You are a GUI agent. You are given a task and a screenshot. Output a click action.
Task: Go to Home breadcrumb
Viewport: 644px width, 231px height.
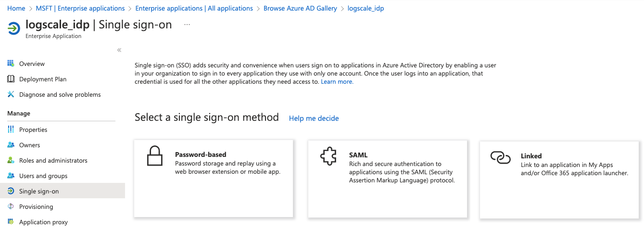point(16,8)
